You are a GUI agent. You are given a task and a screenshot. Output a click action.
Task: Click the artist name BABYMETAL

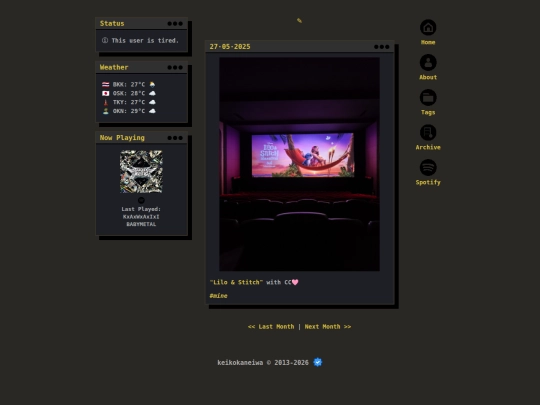tap(141, 224)
